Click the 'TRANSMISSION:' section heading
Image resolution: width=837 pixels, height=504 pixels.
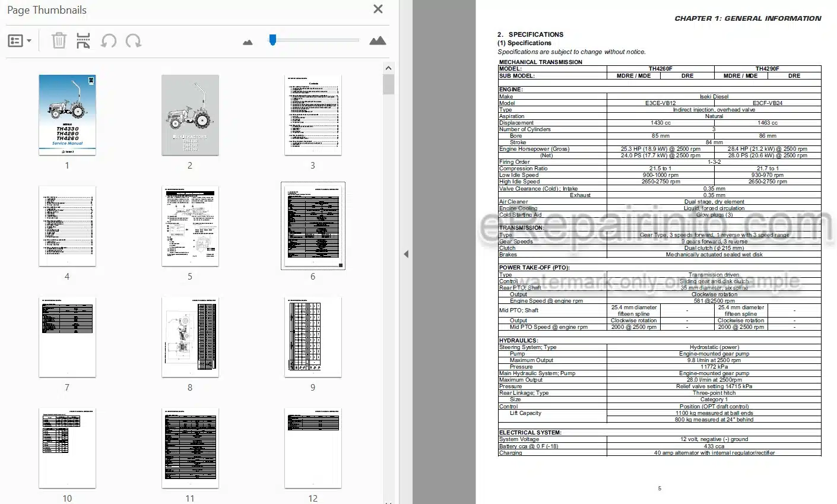coord(521,228)
